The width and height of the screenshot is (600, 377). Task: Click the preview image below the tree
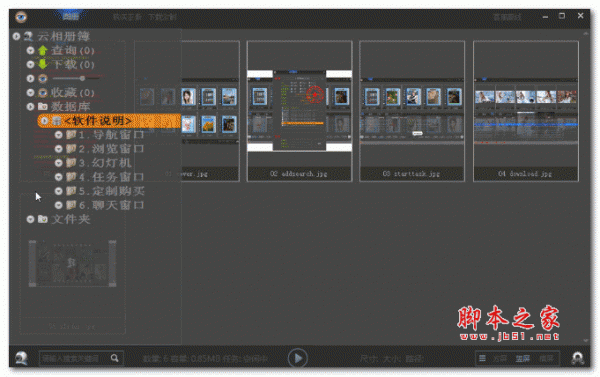pos(72,263)
